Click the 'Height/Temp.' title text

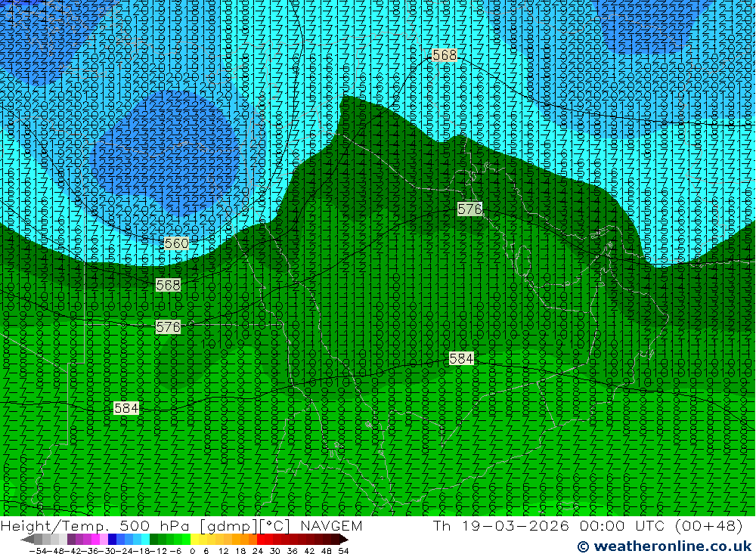(55, 525)
